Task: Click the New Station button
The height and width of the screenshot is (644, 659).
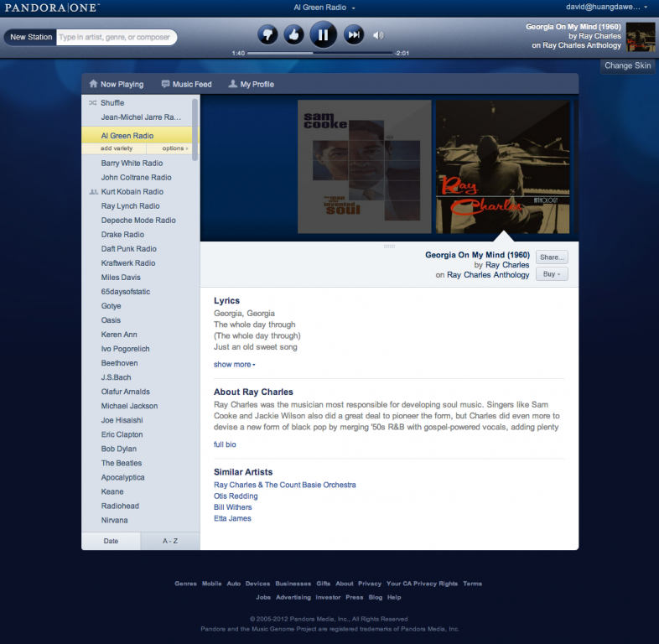Action: (31, 37)
